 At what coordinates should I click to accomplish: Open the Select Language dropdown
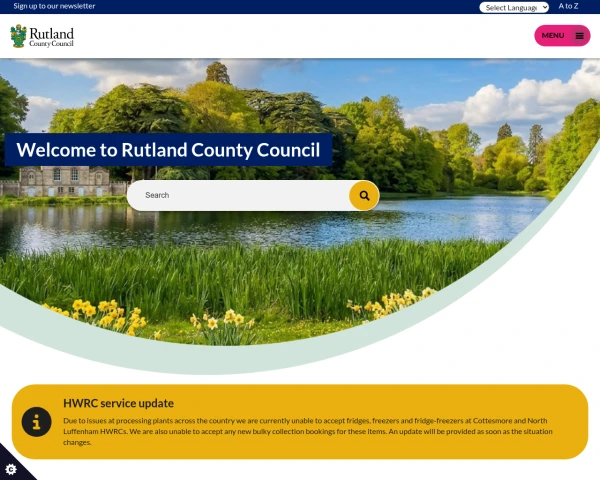(x=514, y=7)
